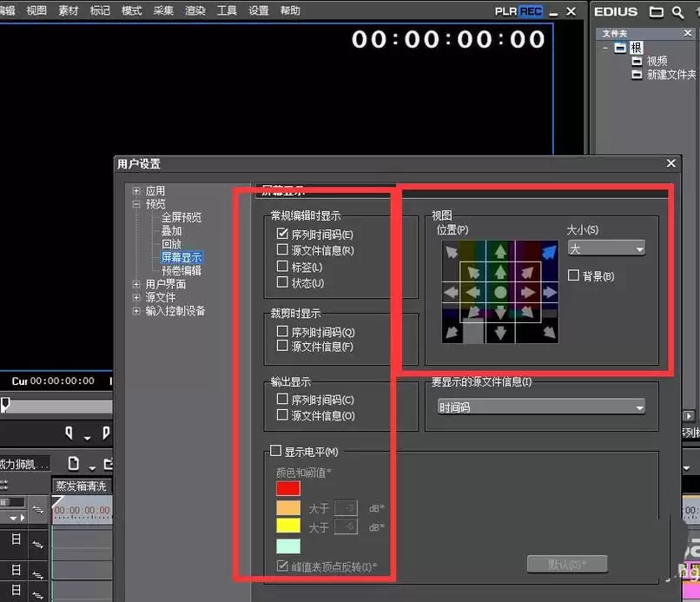This screenshot has width=700, height=602.
Task: Open the 时间码 source info dropdown
Action: [x=541, y=407]
